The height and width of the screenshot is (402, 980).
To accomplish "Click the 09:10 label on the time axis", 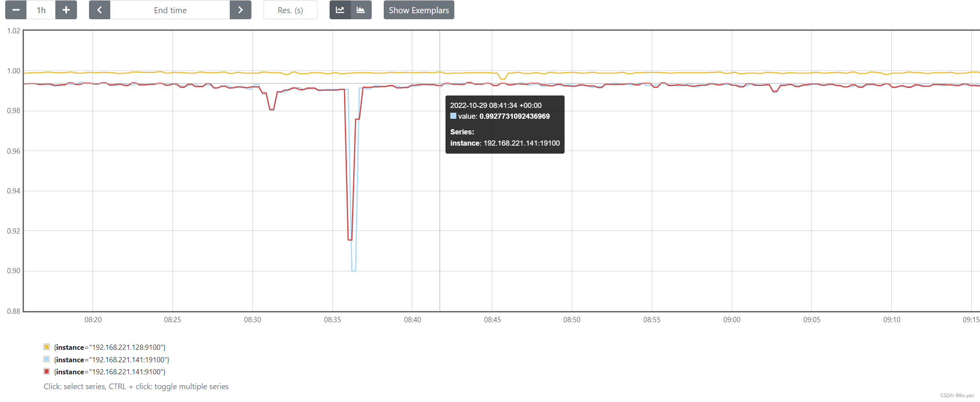I will [892, 320].
